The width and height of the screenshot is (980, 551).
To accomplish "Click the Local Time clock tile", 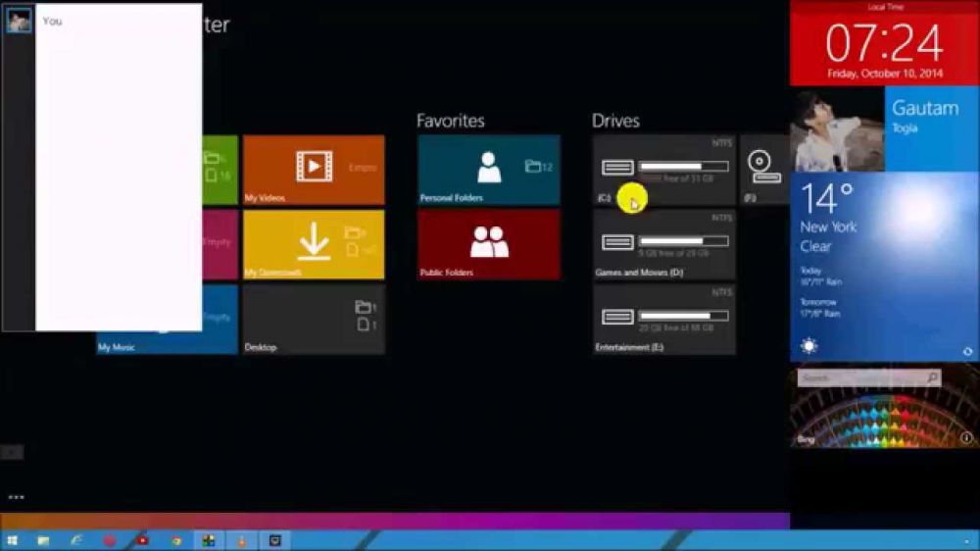I will (884, 43).
